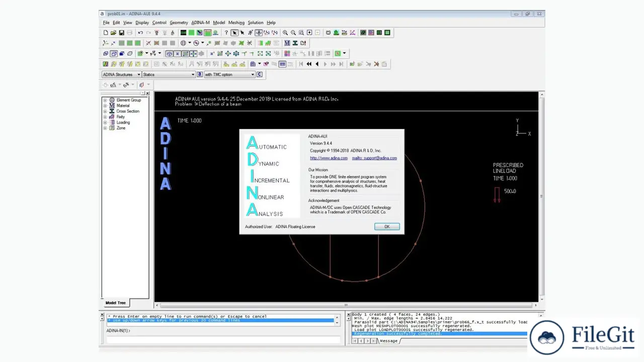Click the circled-square icon in the second toolbar row
The height and width of the screenshot is (362, 644).
(183, 43)
